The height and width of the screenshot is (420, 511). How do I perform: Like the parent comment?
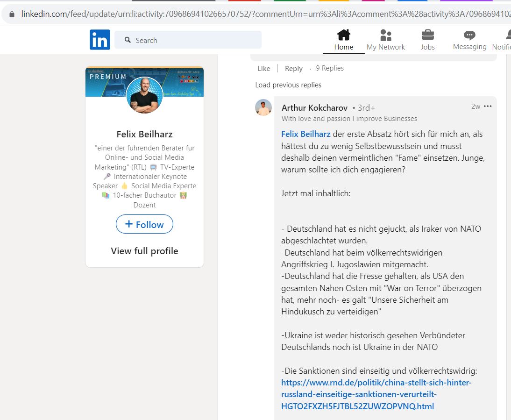pos(263,68)
